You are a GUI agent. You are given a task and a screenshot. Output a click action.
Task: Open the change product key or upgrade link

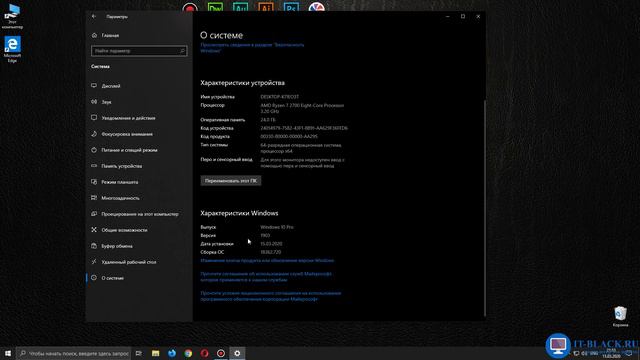[267, 260]
